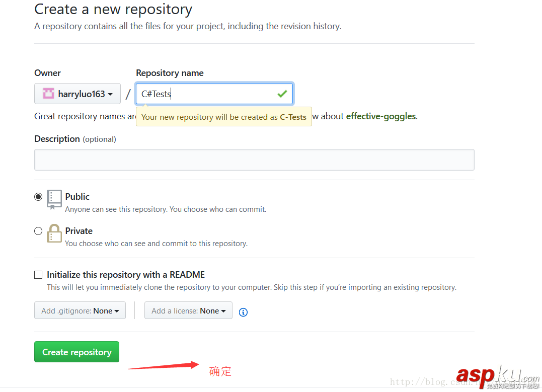The image size is (542, 392).
Task: Click the Public option label
Action: [x=78, y=197]
